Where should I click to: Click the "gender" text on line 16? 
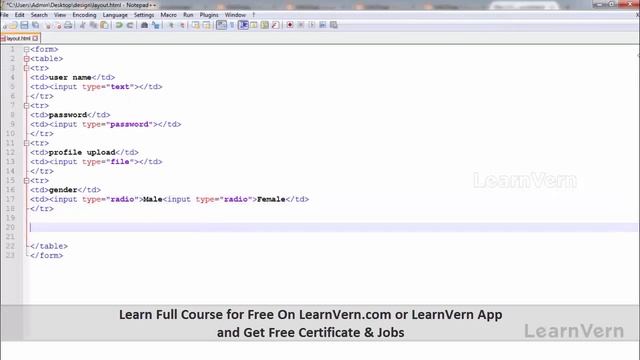(63, 190)
